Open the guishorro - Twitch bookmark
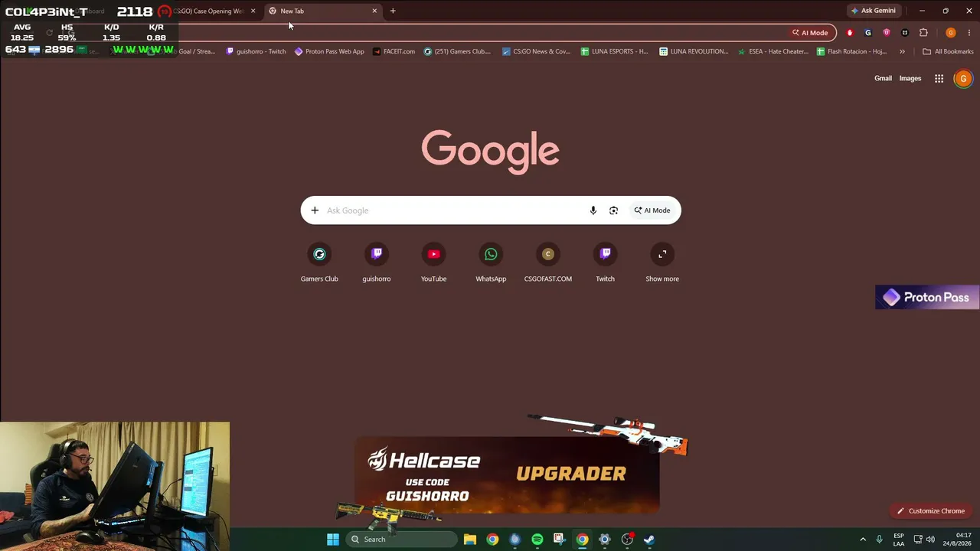980x551 pixels. (256, 51)
